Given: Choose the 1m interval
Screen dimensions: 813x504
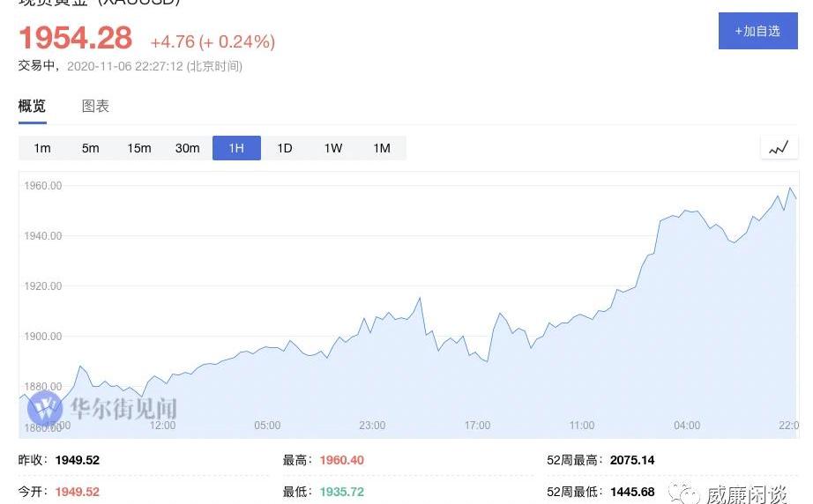Looking at the screenshot, I should click(x=42, y=148).
